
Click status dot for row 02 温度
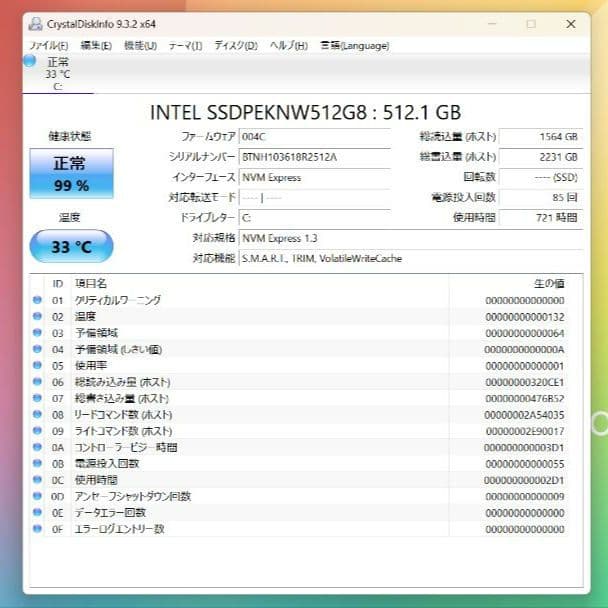click(37, 316)
